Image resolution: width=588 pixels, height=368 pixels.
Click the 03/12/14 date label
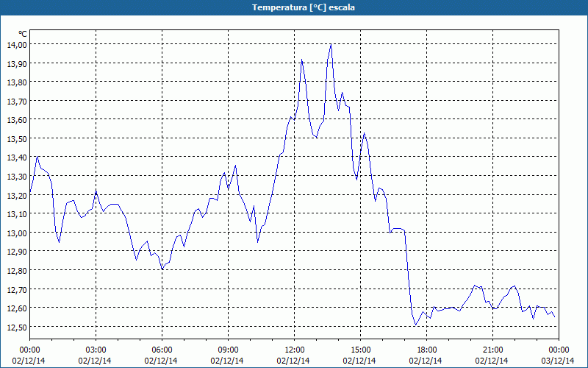(558, 361)
